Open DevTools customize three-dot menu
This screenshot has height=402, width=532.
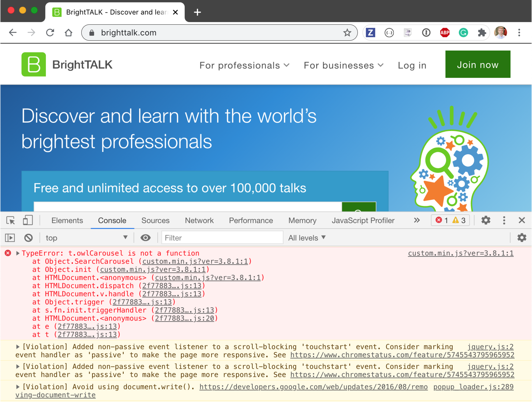click(x=504, y=220)
